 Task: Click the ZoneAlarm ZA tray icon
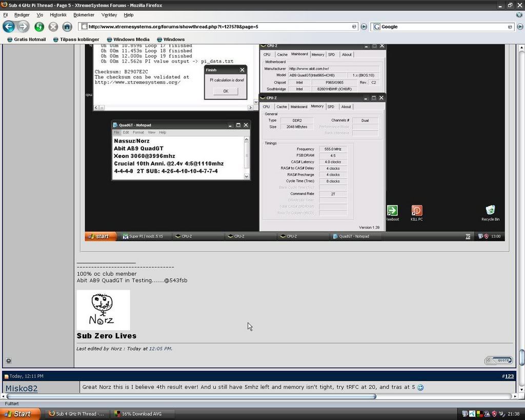coord(487,414)
